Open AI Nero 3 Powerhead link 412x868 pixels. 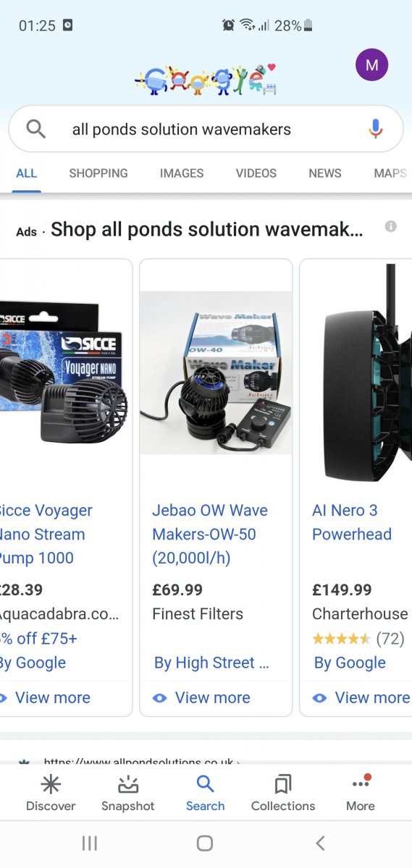[x=352, y=522]
